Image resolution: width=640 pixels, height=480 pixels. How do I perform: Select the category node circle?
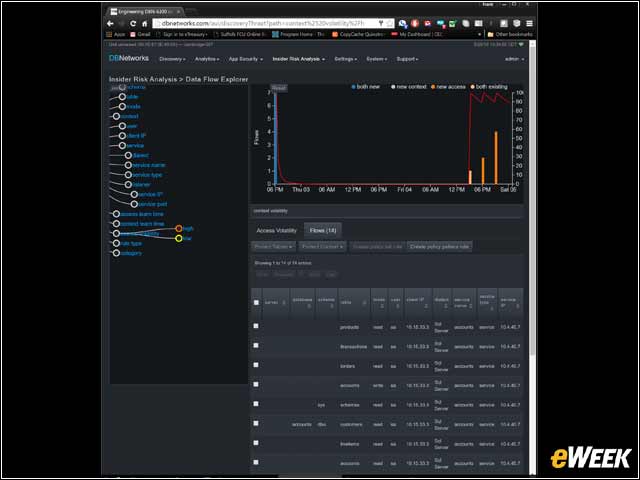(x=116, y=253)
